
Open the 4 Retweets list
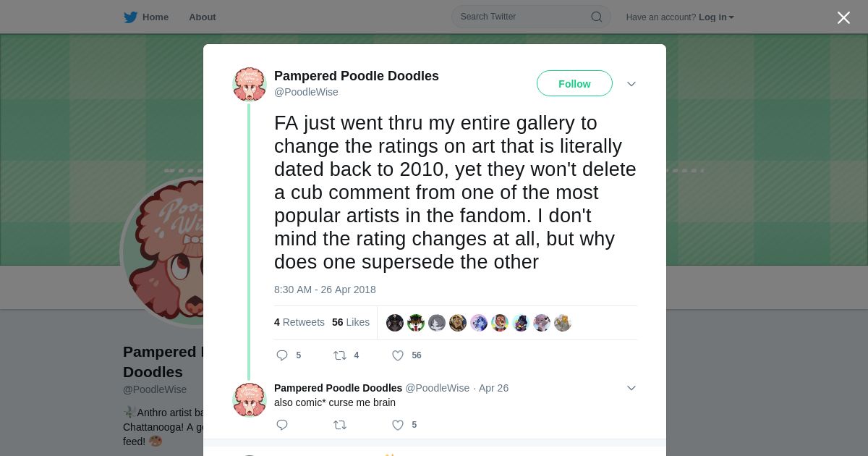tap(299, 322)
